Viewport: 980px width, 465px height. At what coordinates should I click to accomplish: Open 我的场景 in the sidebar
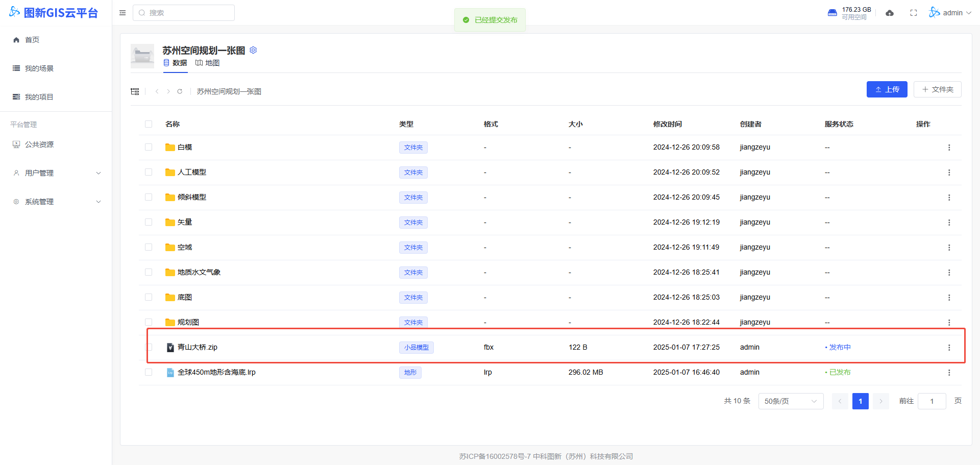pos(39,68)
